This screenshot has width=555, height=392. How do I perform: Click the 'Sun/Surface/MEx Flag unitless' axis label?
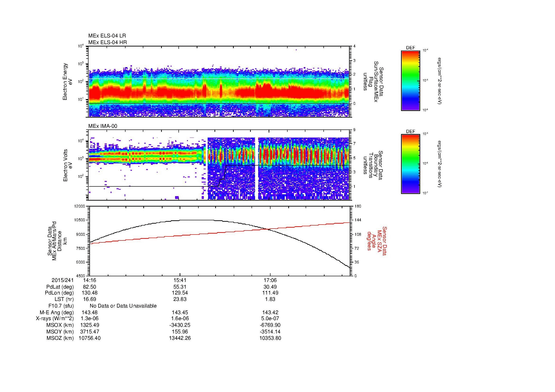373,82
